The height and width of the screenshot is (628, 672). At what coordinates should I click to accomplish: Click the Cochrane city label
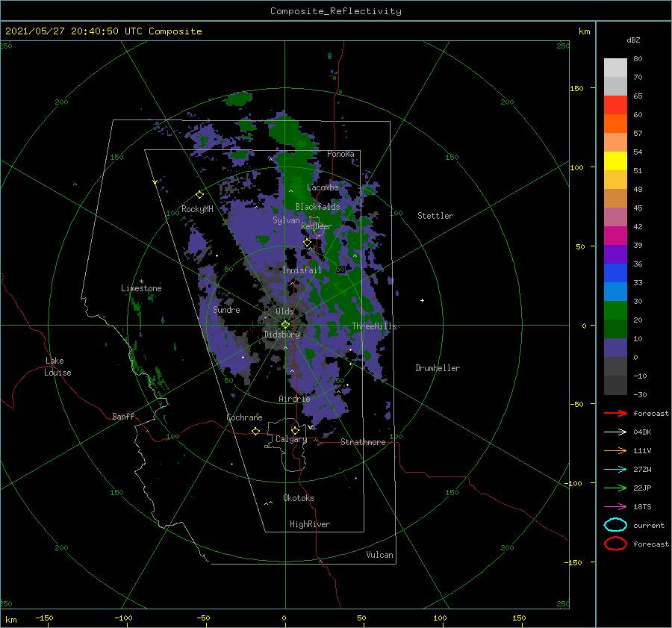click(x=244, y=417)
